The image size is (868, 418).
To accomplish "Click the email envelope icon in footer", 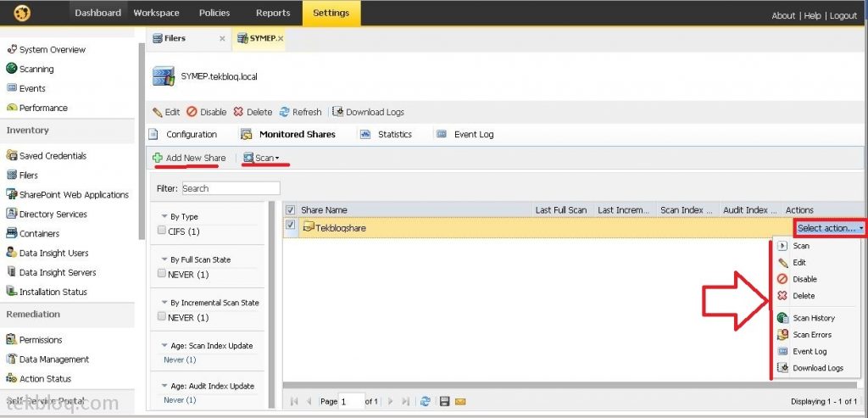I will coord(460,401).
